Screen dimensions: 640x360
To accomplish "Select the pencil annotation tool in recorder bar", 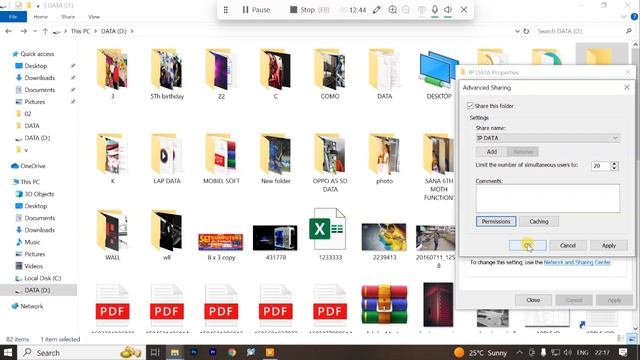I will [x=376, y=10].
